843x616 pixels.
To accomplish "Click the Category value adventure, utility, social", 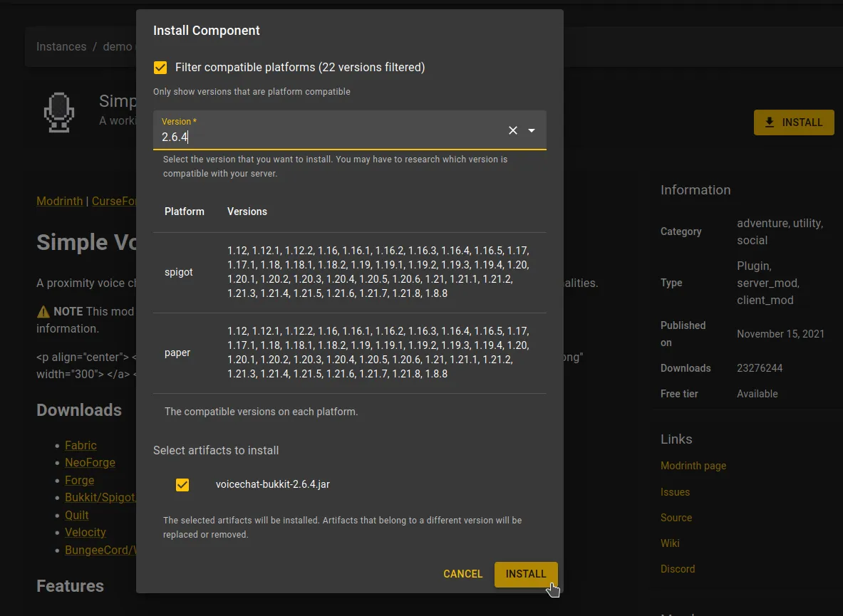I will (x=780, y=231).
